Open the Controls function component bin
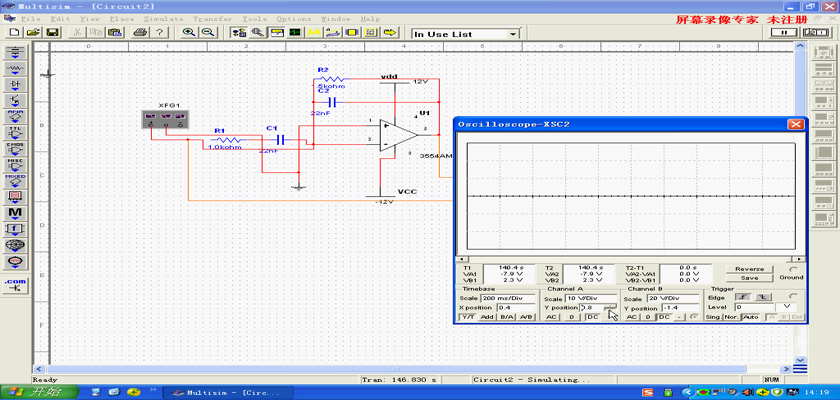The image size is (840, 400). pyautogui.click(x=16, y=229)
